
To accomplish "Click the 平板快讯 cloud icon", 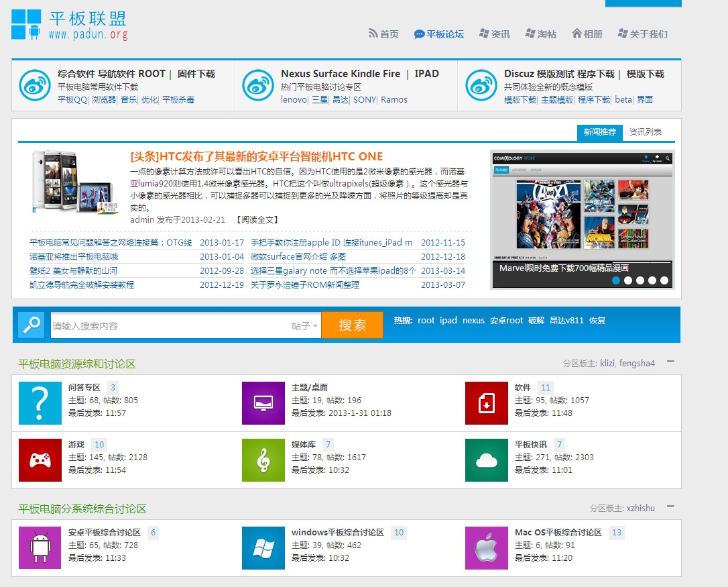I will [x=486, y=460].
